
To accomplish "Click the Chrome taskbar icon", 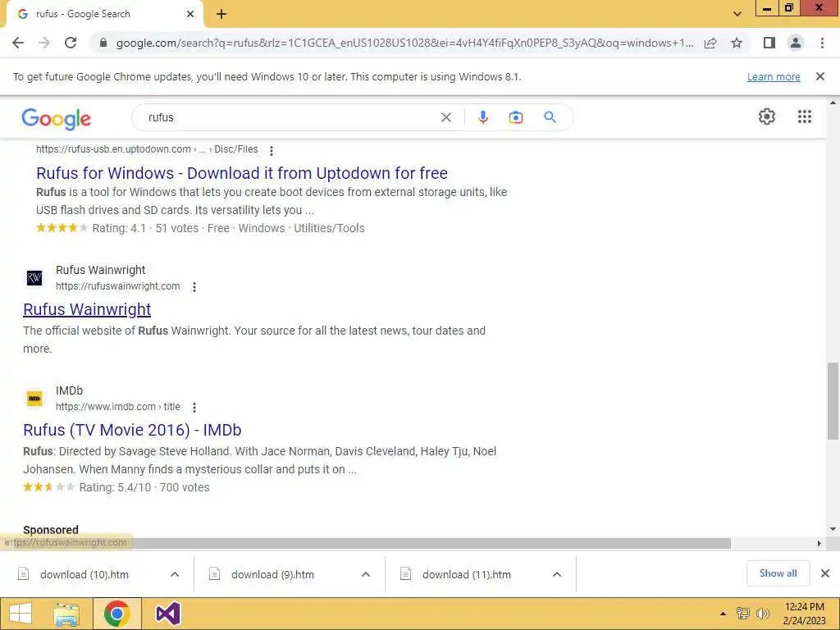I will click(x=117, y=614).
